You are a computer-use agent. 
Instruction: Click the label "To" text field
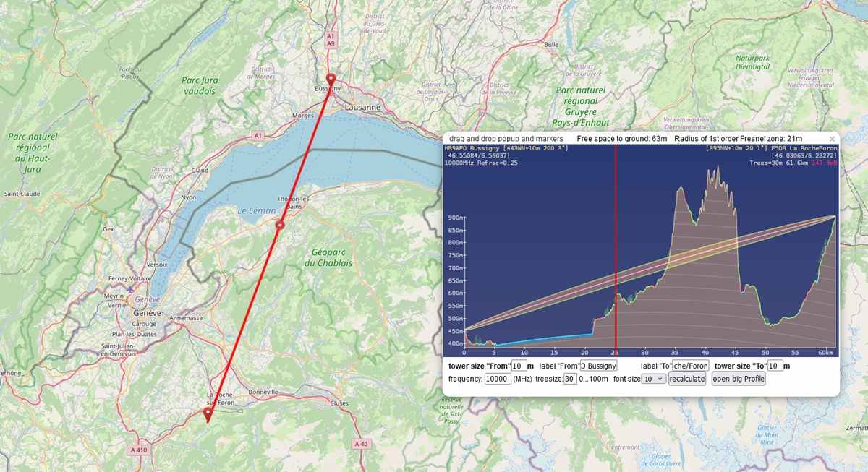(x=691, y=366)
